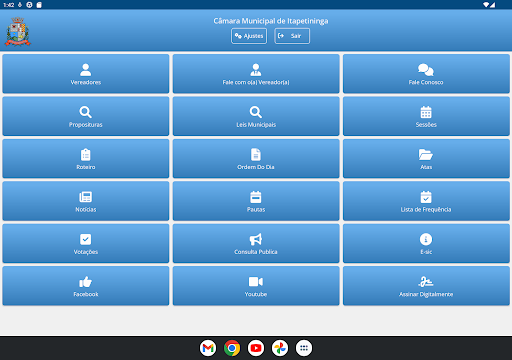Image resolution: width=512 pixels, height=360 pixels.
Task: Open Fale com o(a) Vereador(a)
Action: (256, 74)
